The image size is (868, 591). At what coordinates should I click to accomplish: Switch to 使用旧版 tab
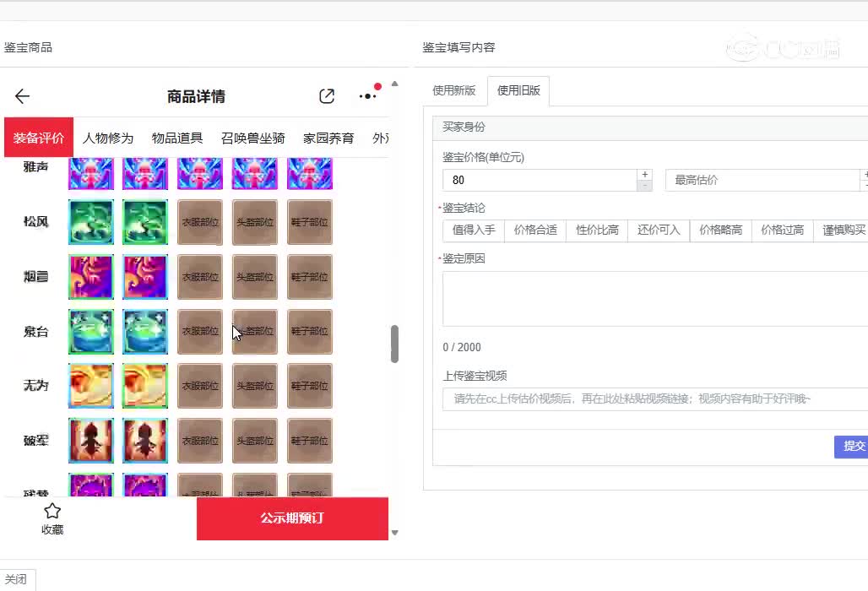[518, 90]
